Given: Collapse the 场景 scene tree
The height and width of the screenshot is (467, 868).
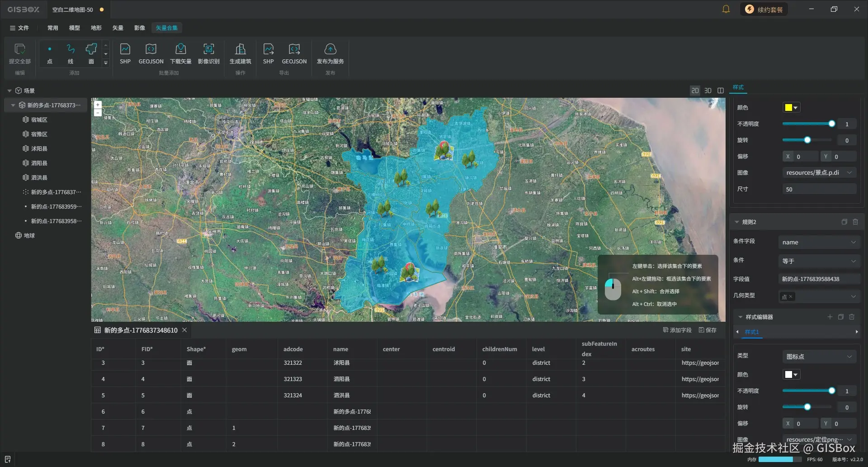Looking at the screenshot, I should tap(9, 91).
